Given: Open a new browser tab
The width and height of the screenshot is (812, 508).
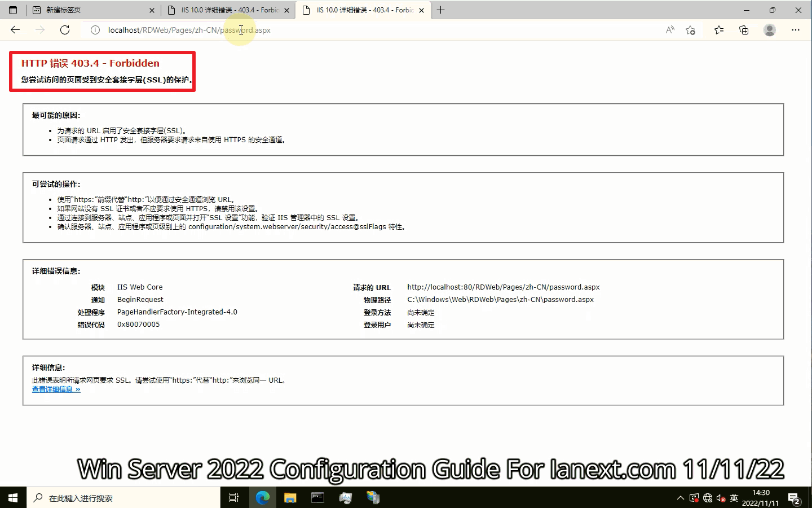Looking at the screenshot, I should click(x=441, y=10).
